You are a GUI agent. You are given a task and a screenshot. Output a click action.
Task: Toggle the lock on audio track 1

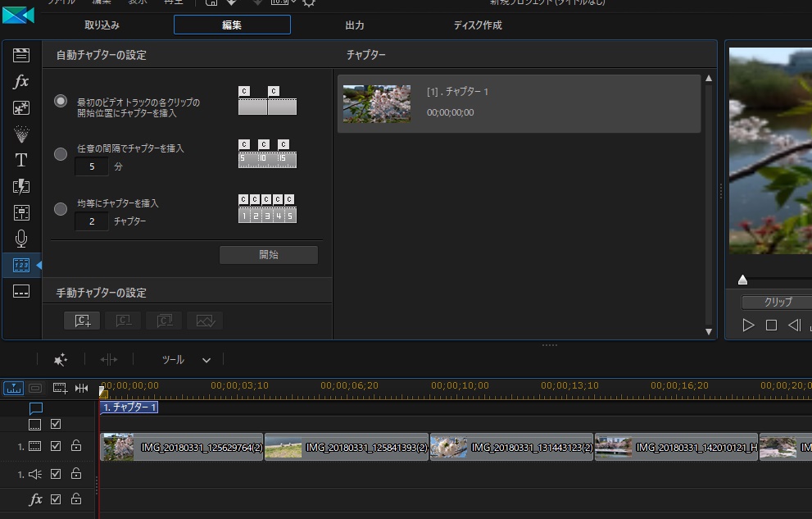(75, 473)
